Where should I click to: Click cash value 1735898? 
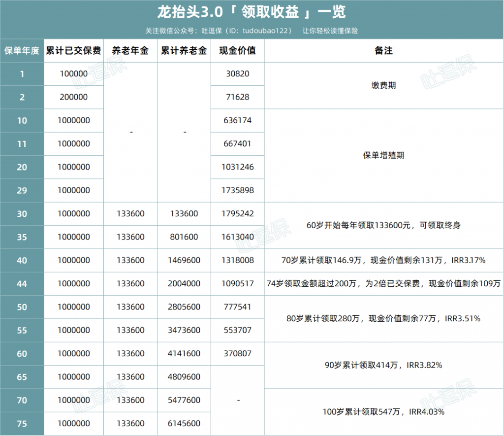point(238,190)
